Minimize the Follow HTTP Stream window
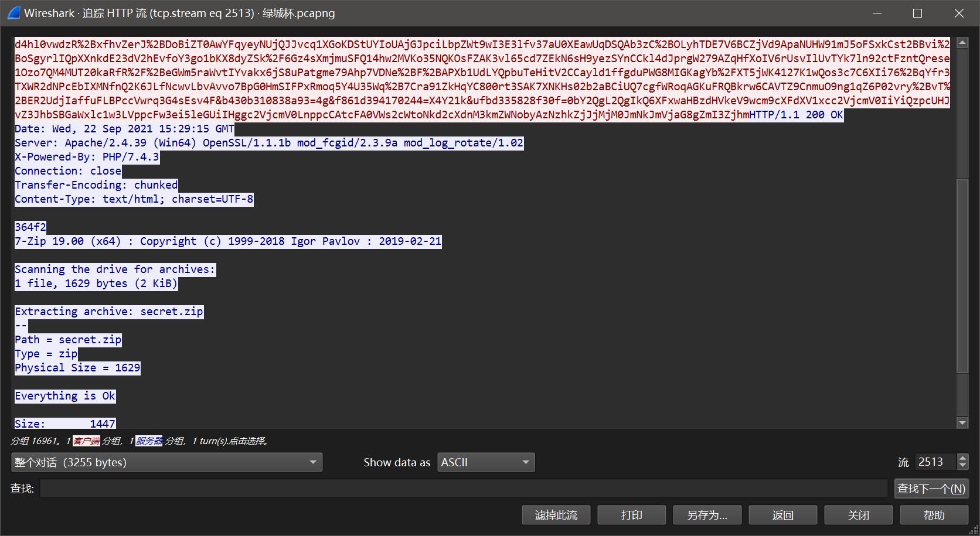 (877, 13)
